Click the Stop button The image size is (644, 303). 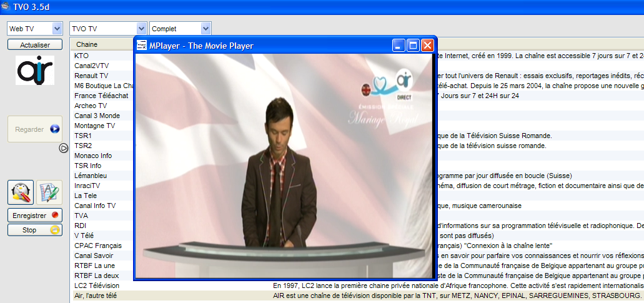[35, 230]
